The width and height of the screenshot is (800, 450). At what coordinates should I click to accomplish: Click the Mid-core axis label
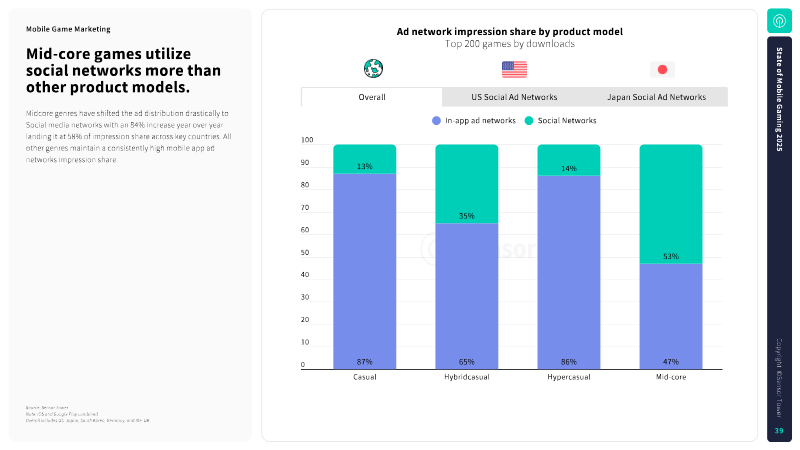[x=671, y=377]
